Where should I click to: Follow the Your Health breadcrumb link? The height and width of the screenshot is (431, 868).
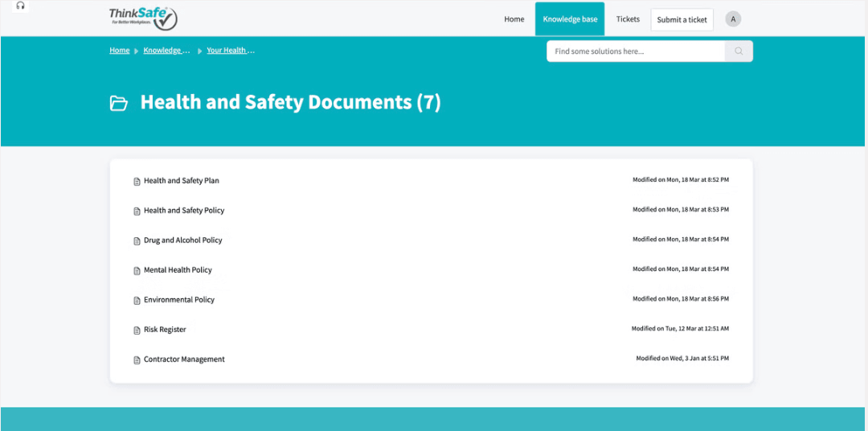(x=230, y=51)
